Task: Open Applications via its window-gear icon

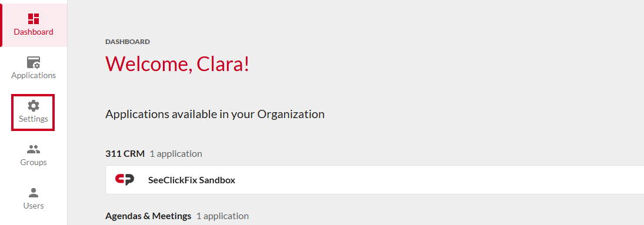Action: 34,62
